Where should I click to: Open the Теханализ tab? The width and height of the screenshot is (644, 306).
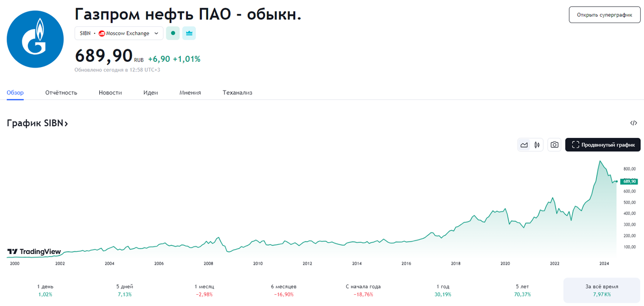[x=237, y=93]
